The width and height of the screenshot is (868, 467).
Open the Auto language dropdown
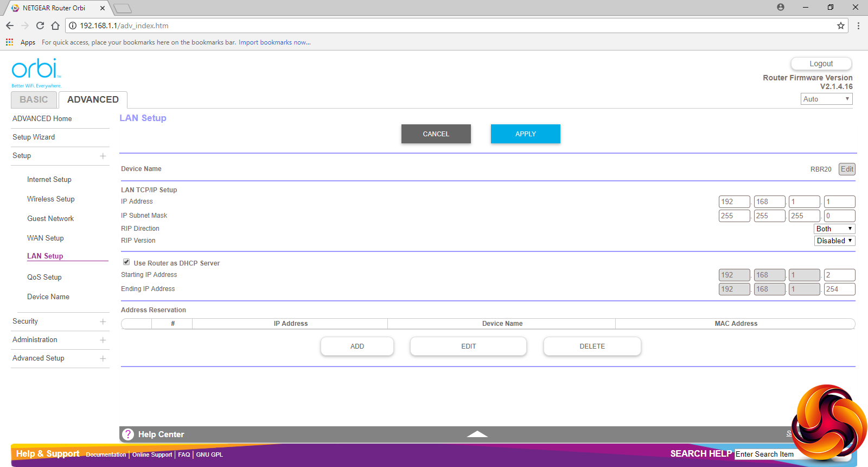pos(826,99)
